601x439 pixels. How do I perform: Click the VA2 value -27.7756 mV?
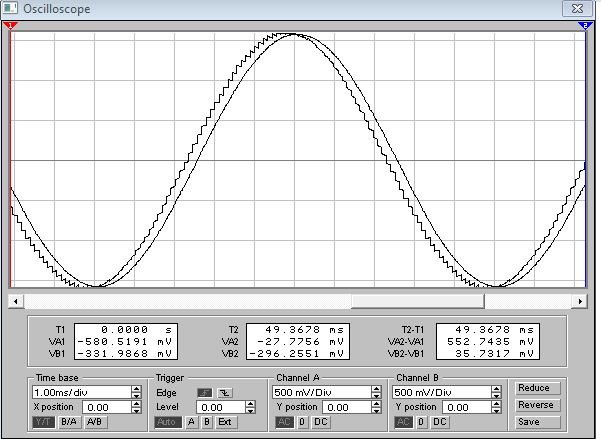(x=300, y=342)
